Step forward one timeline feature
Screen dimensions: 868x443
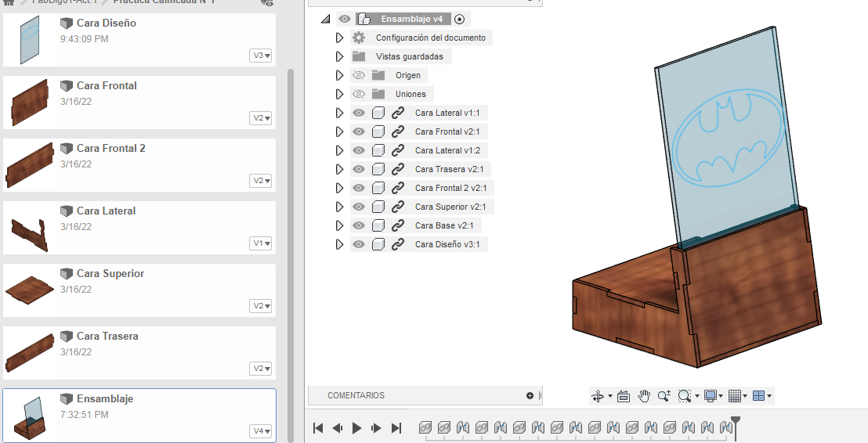click(x=377, y=427)
